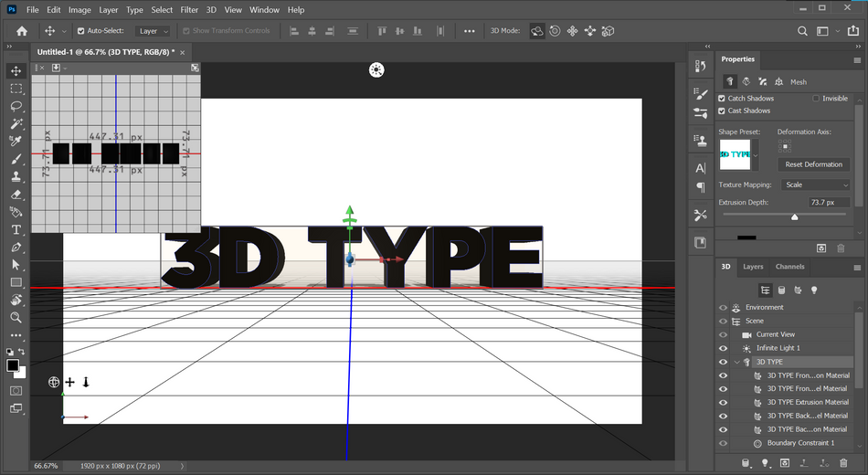
Task: Open the Properties panel flyout menu
Action: click(857, 59)
